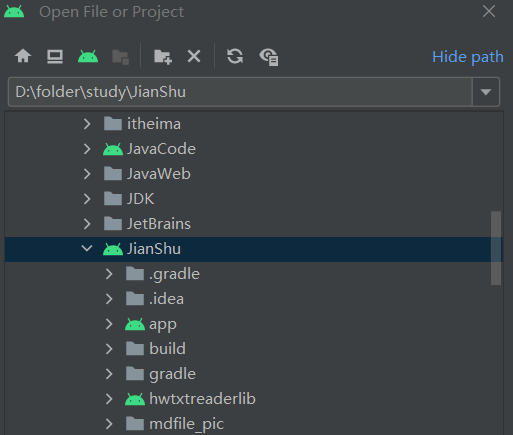Open the path history dropdown arrow
Screen dimensions: 513x435
[x=486, y=92]
